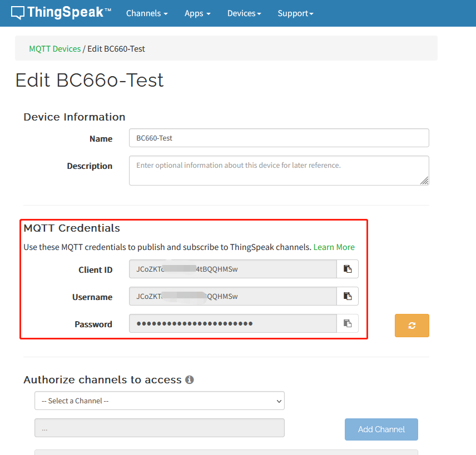
Task: Click the info icon beside Authorize channels
Action: (190, 379)
